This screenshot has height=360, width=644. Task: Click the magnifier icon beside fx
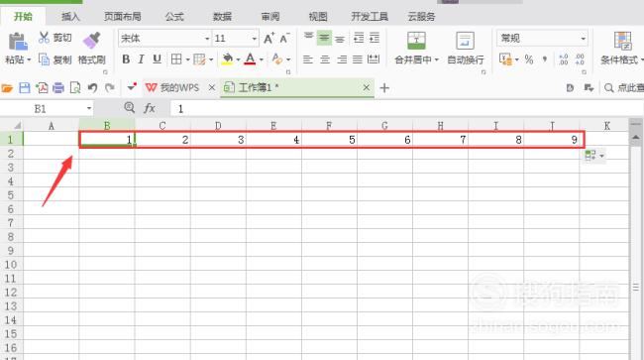130,108
